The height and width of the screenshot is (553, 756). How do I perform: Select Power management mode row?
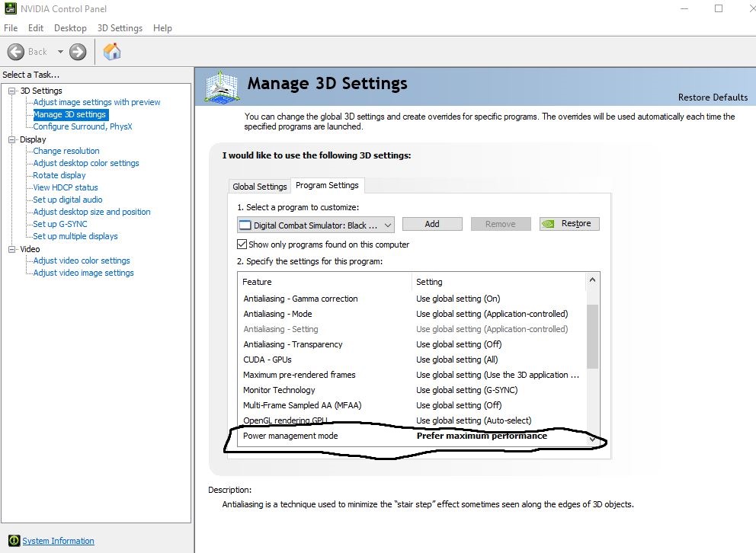click(412, 436)
